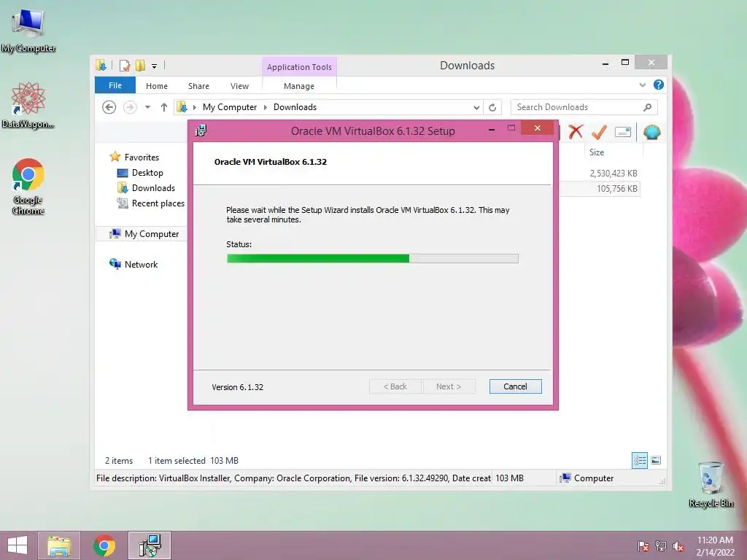This screenshot has width=747, height=560.
Task: Open the network tray icon
Action: pos(661,546)
